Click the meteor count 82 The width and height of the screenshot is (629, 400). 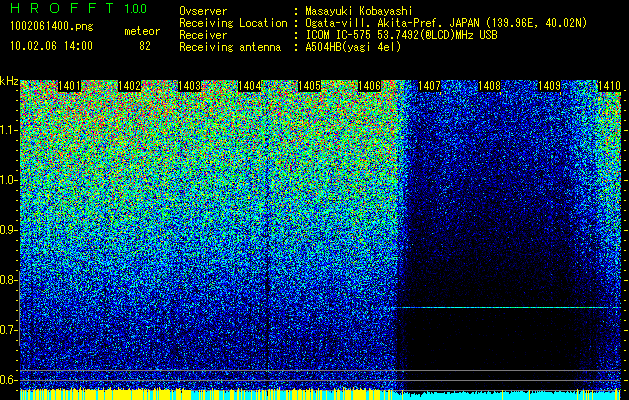(145, 46)
